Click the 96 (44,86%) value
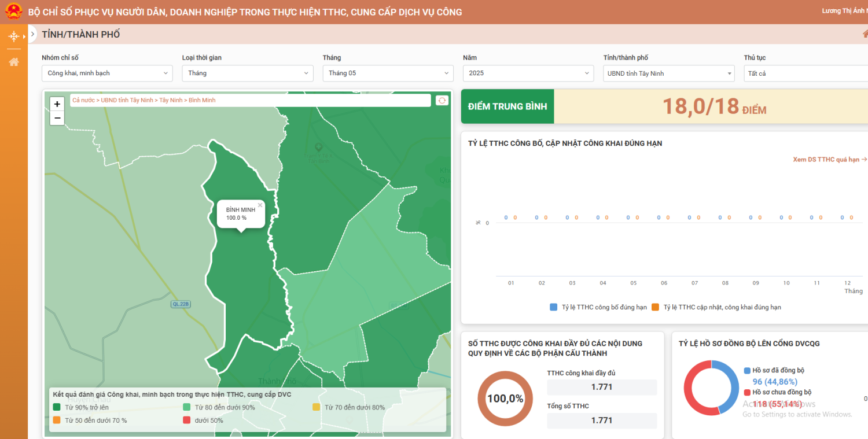This screenshot has width=868, height=439. [775, 382]
